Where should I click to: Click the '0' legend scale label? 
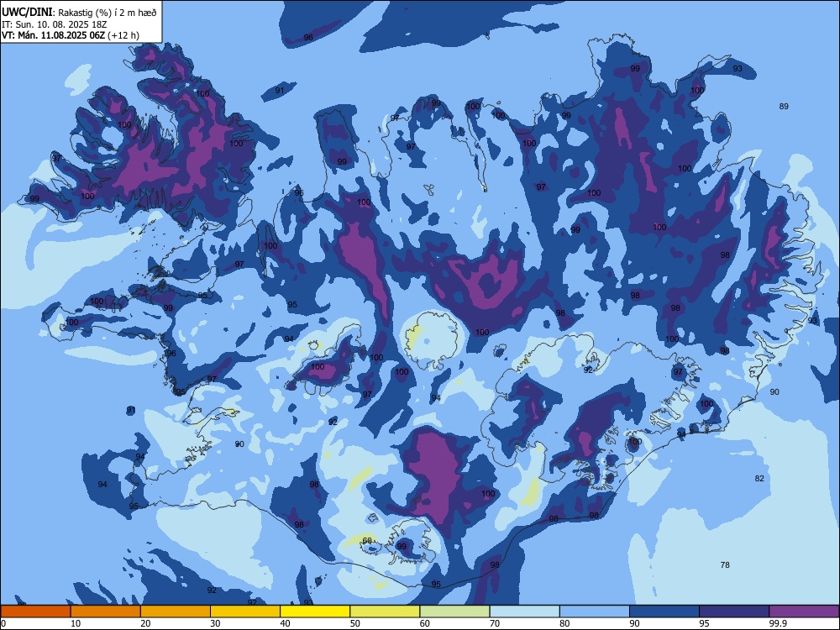pos(3,623)
